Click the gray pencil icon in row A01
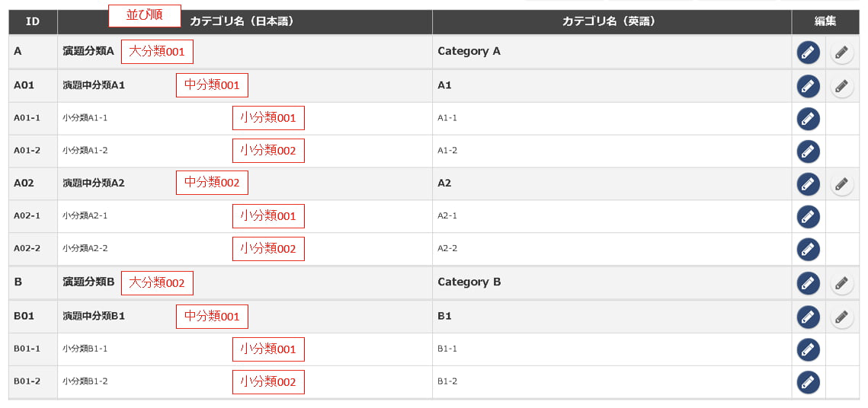This screenshot has height=408, width=868. click(x=841, y=86)
